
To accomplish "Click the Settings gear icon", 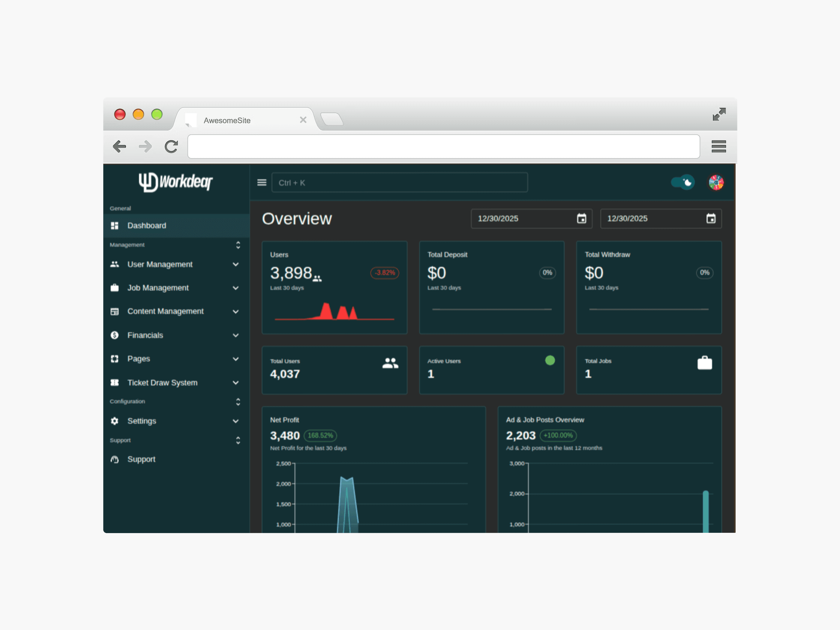I will tap(114, 421).
